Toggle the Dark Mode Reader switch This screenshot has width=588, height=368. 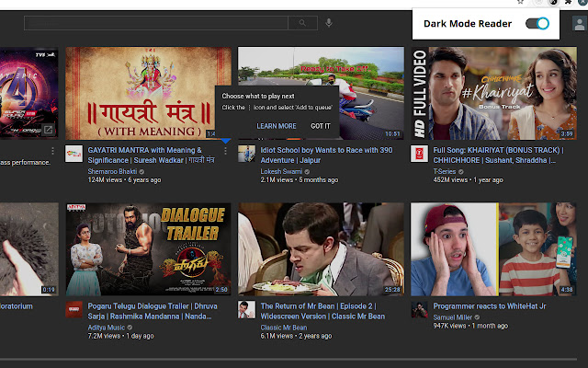[537, 24]
